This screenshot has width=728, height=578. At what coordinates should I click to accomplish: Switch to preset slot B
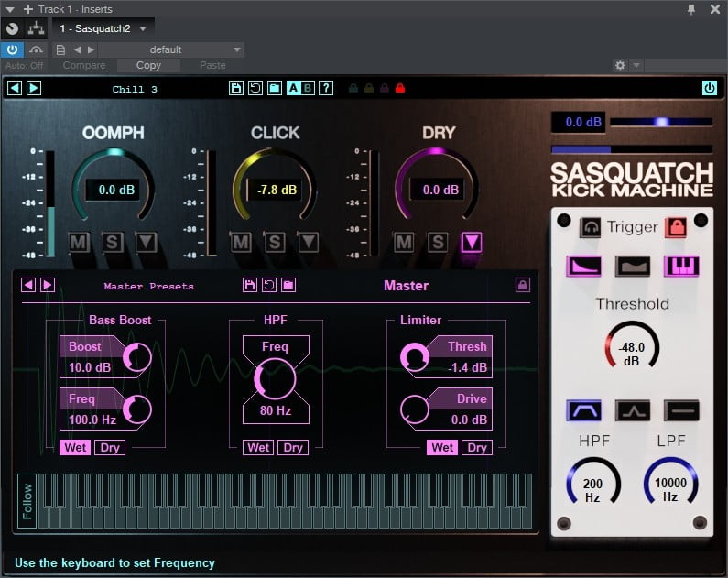coord(309,89)
